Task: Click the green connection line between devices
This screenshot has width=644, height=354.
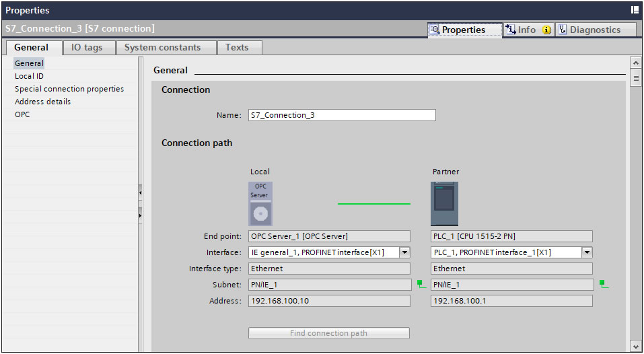Action: tap(374, 204)
